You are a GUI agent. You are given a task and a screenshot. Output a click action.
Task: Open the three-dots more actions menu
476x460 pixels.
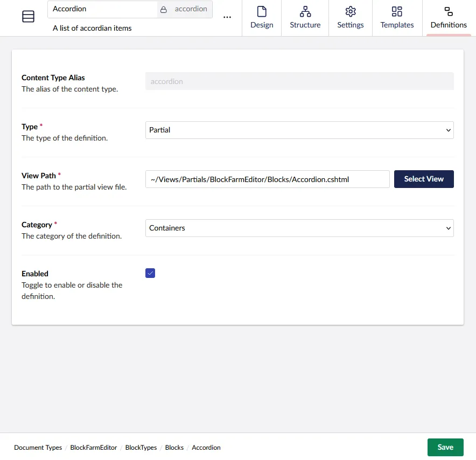[227, 17]
